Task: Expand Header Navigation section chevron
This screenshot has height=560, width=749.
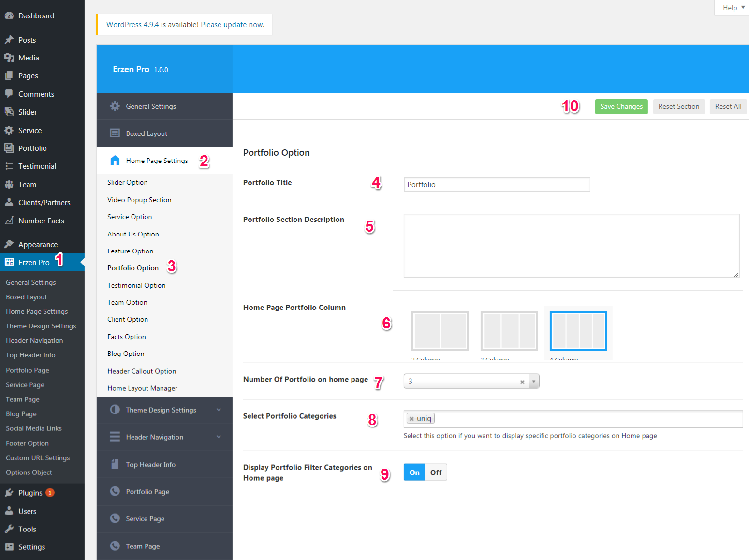Action: (x=219, y=437)
